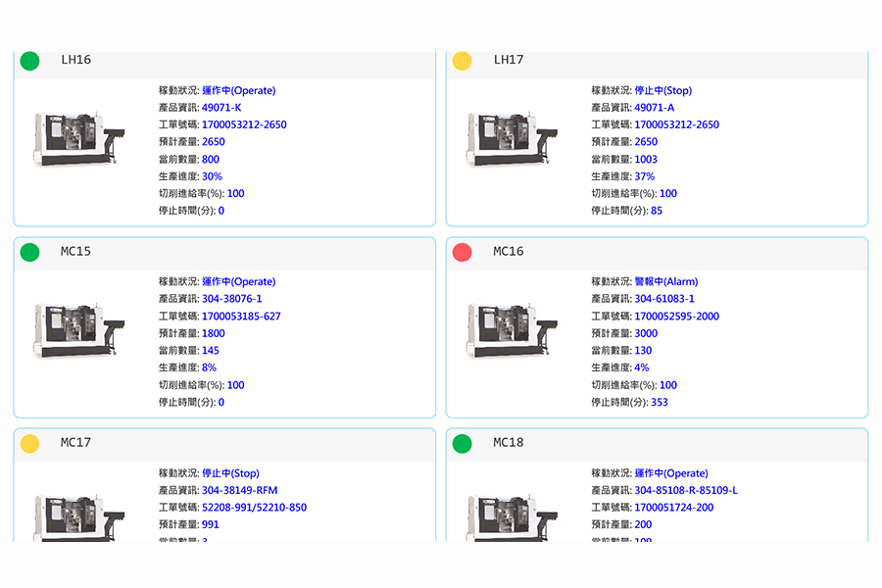Click product info 49071-K
This screenshot has height=588, width=882.
pos(221,108)
